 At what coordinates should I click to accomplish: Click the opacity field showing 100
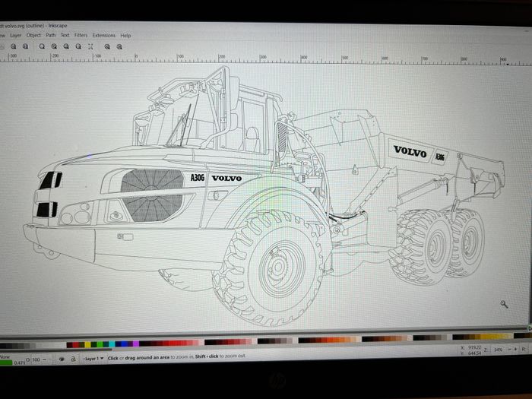pyautogui.click(x=36, y=359)
